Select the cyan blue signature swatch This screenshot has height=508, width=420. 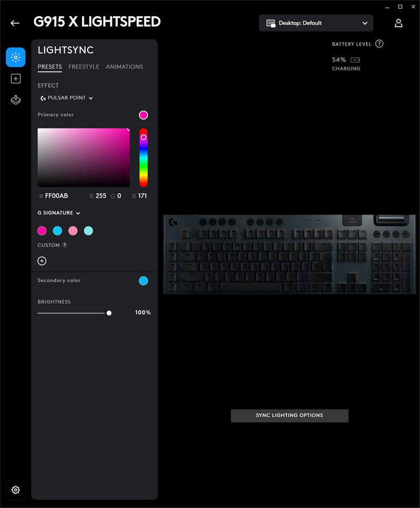coord(57,231)
